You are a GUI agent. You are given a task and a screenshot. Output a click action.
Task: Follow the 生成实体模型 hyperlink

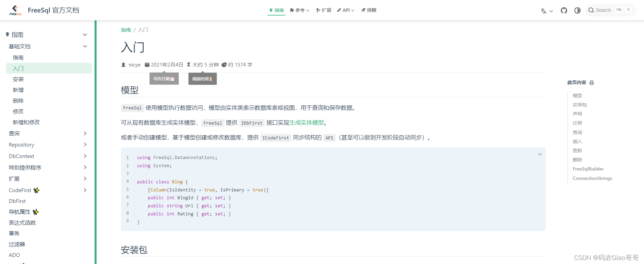click(307, 123)
